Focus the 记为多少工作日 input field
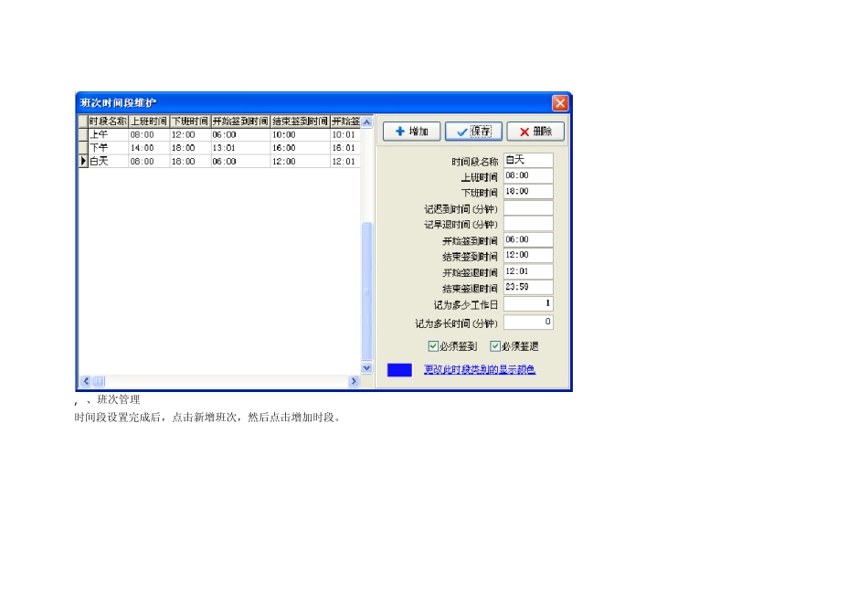Viewport: 868px width, 614px height. click(x=528, y=304)
